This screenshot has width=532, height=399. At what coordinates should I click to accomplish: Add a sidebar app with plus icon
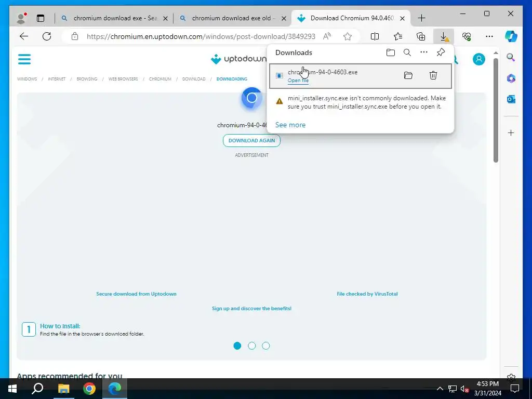(x=511, y=132)
